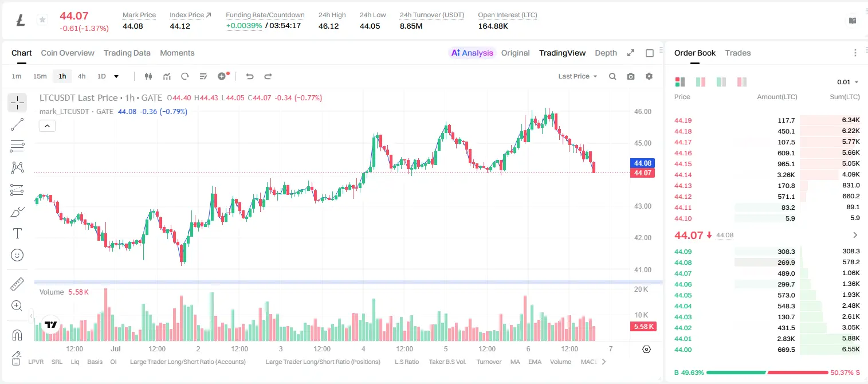Switch chart view to Depth

click(606, 53)
